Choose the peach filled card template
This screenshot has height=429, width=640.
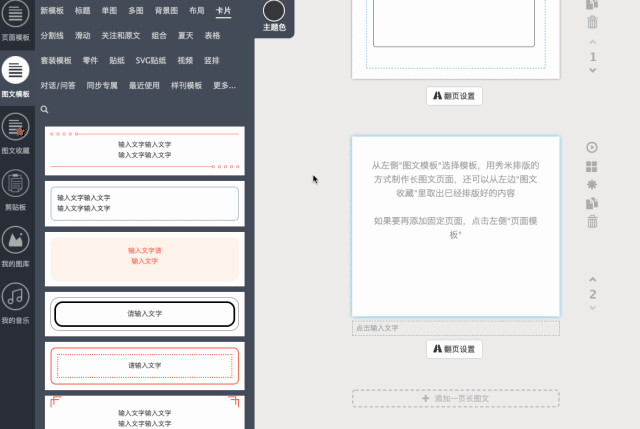144,259
